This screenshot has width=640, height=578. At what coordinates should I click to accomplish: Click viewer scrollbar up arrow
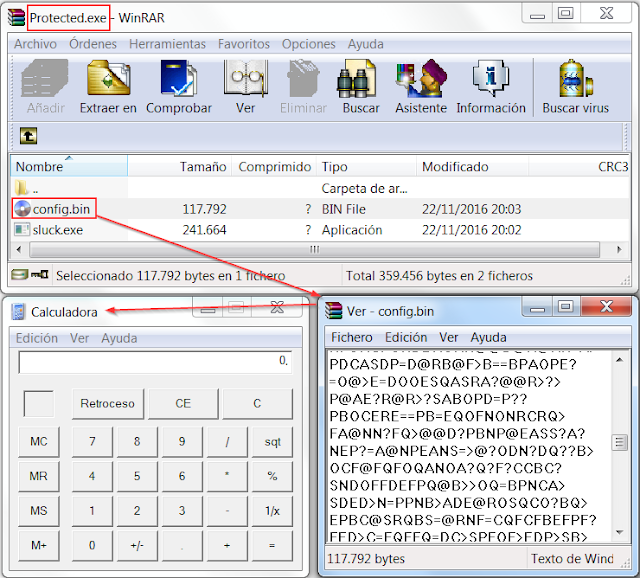click(620, 360)
